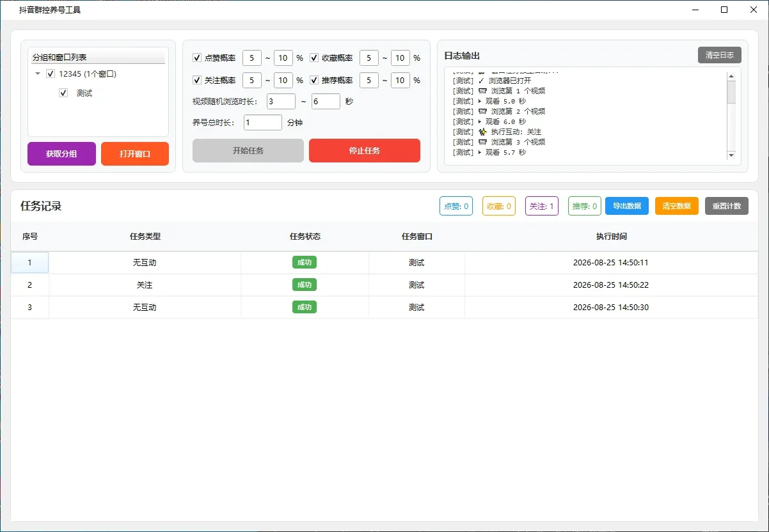Select the 关注 task type cell
The image size is (769, 532).
145,285
